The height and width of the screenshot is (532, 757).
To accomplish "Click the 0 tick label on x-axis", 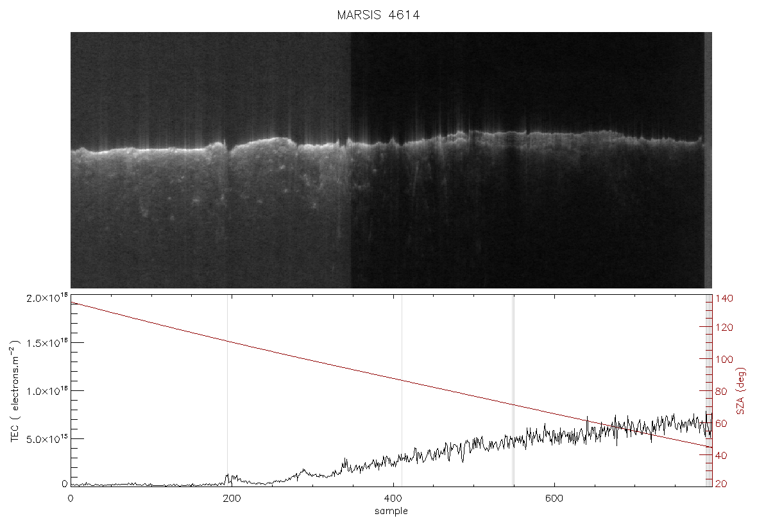I will pos(71,499).
